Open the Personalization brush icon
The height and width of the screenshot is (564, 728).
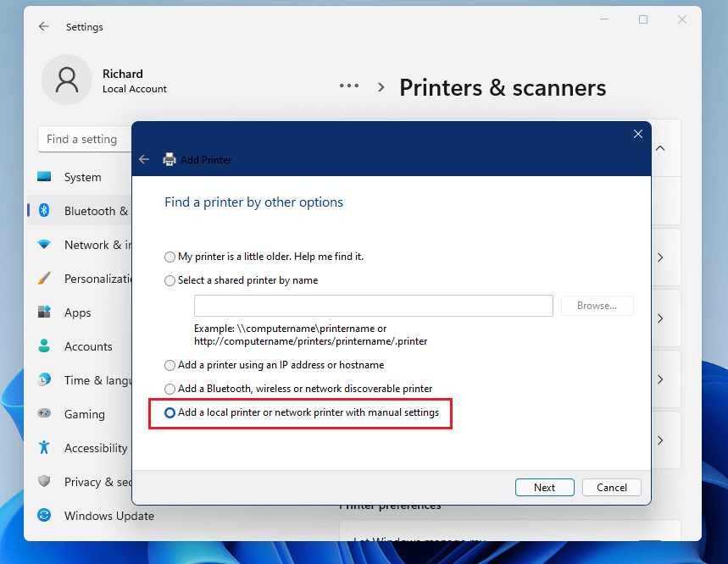pyautogui.click(x=44, y=278)
